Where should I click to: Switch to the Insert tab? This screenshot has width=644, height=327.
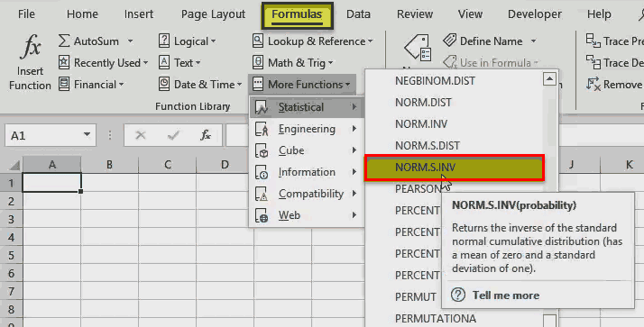pos(139,14)
